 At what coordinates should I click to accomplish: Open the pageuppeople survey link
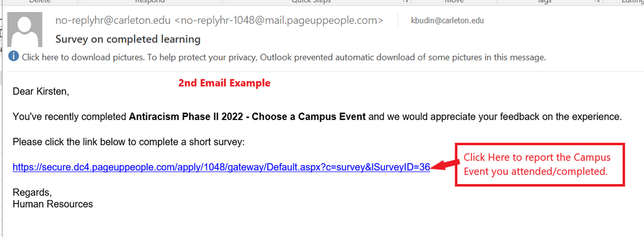(221, 167)
